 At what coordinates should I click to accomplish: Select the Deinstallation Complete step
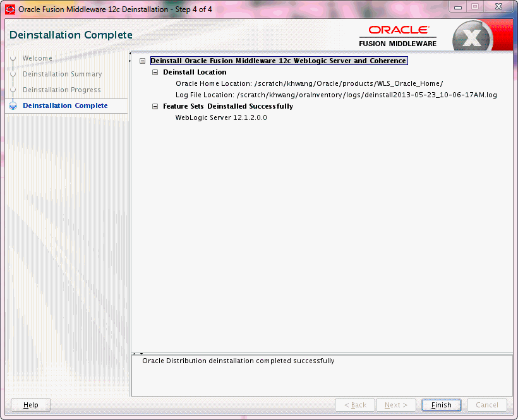tap(65, 105)
